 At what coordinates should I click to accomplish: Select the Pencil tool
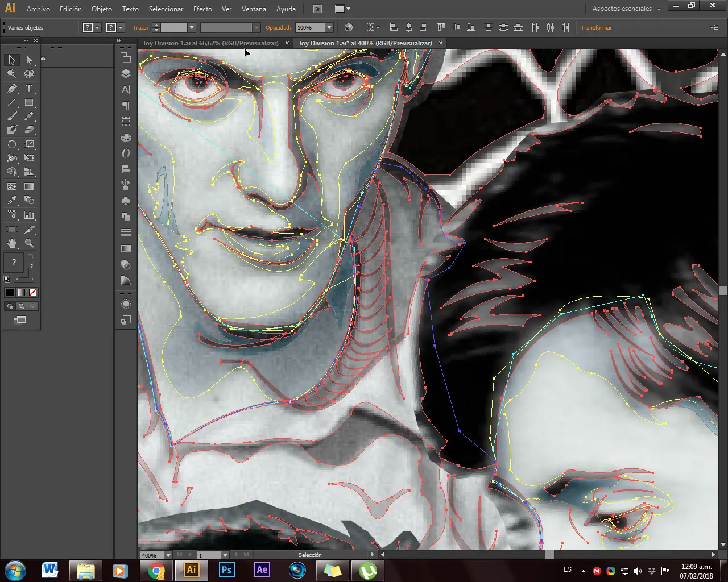pos(29,117)
